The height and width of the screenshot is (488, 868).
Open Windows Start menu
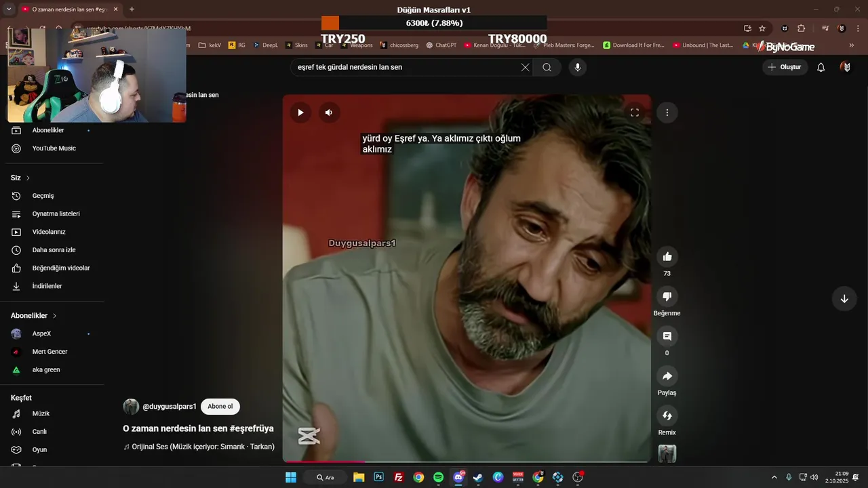291,477
